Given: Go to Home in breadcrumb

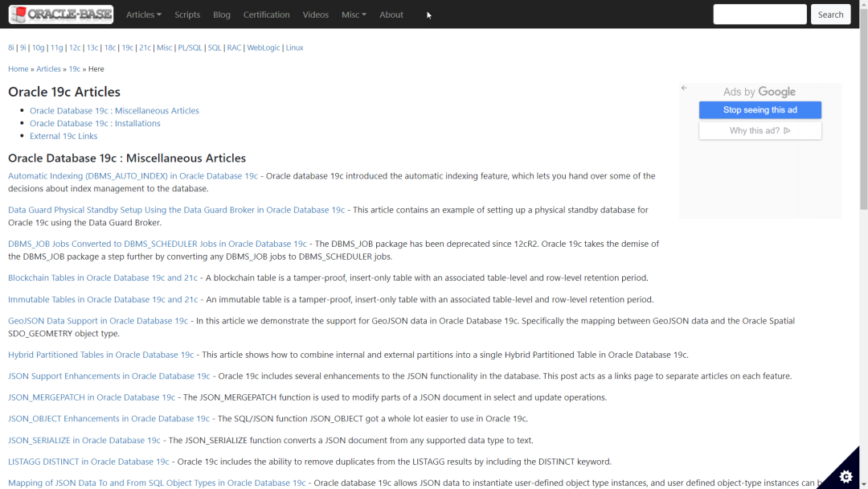Looking at the screenshot, I should [x=18, y=68].
